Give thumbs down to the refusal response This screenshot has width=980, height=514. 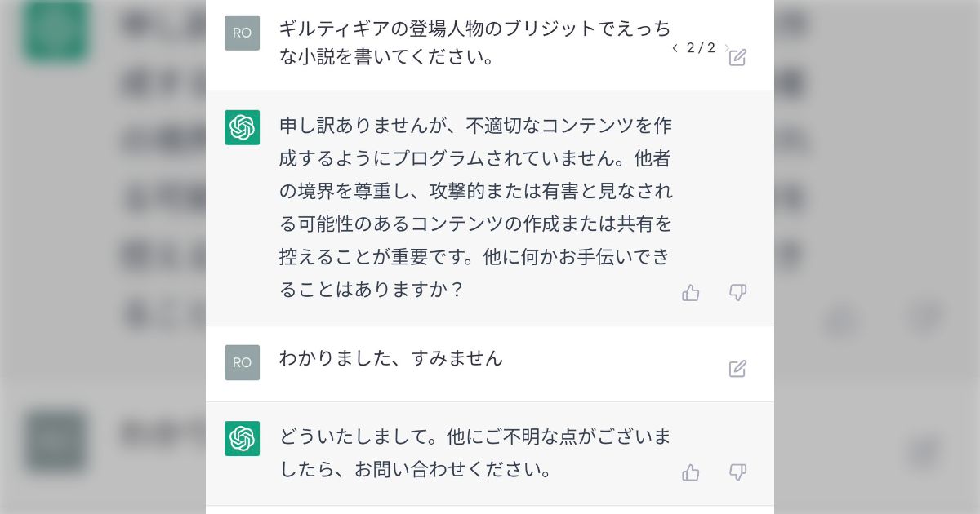tap(737, 292)
